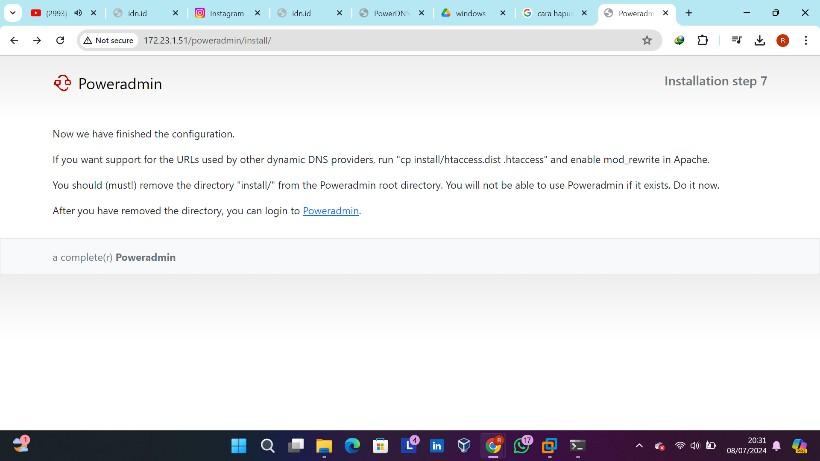Bookmark this page with the star
Viewport: 820px width, 461px height.
point(647,40)
